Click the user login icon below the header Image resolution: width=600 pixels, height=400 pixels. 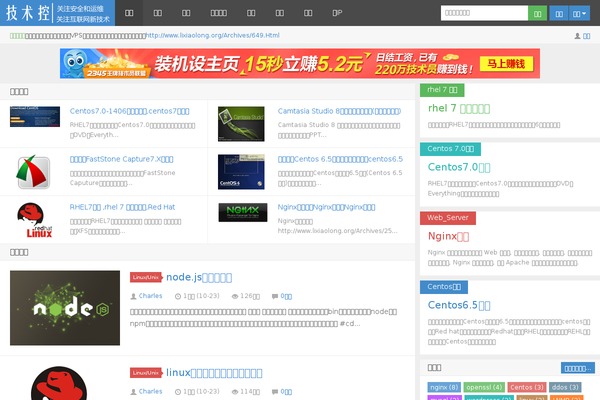click(x=577, y=36)
